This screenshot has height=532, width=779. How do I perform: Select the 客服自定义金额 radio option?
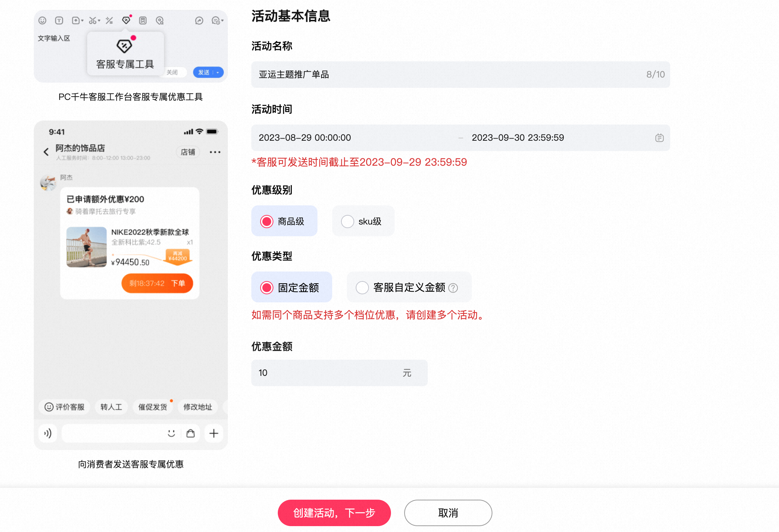409,287
